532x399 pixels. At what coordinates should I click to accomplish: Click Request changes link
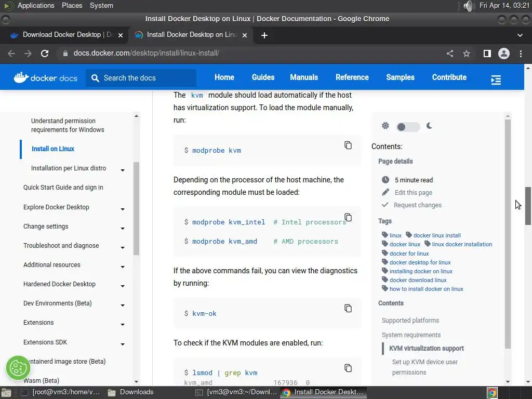417,205
